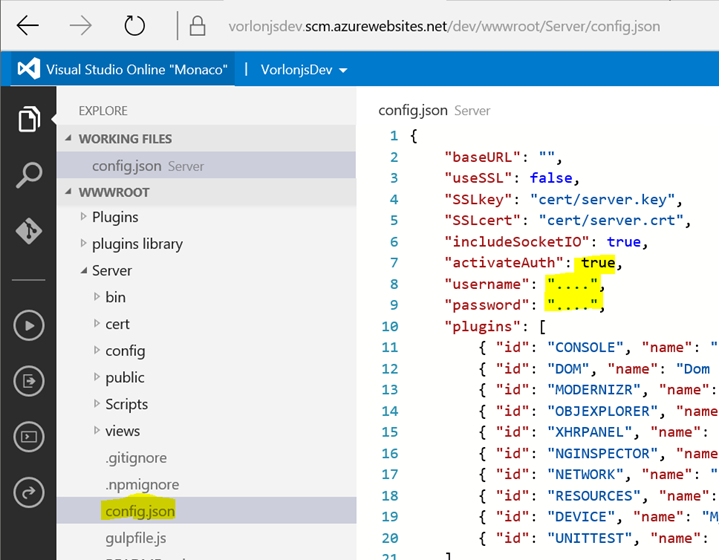Open the .gitignore file
The height and width of the screenshot is (560, 719).
136,458
